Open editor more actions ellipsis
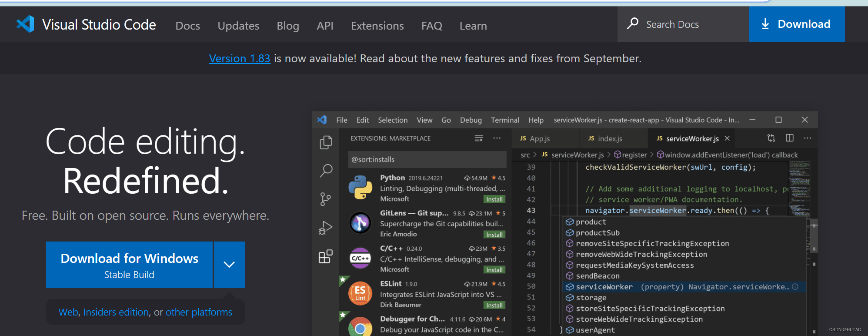The width and height of the screenshot is (868, 336). pyautogui.click(x=808, y=138)
